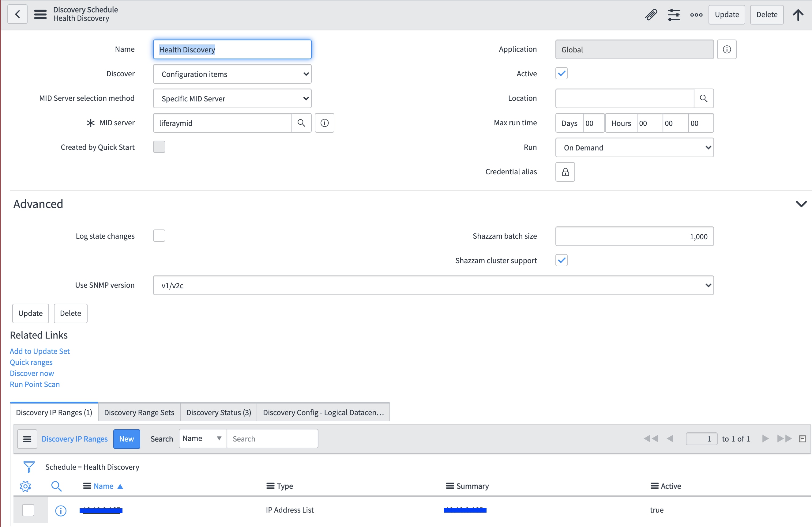Click the back arrow next to Discovery Schedule
This screenshot has height=527, width=812.
point(17,14)
